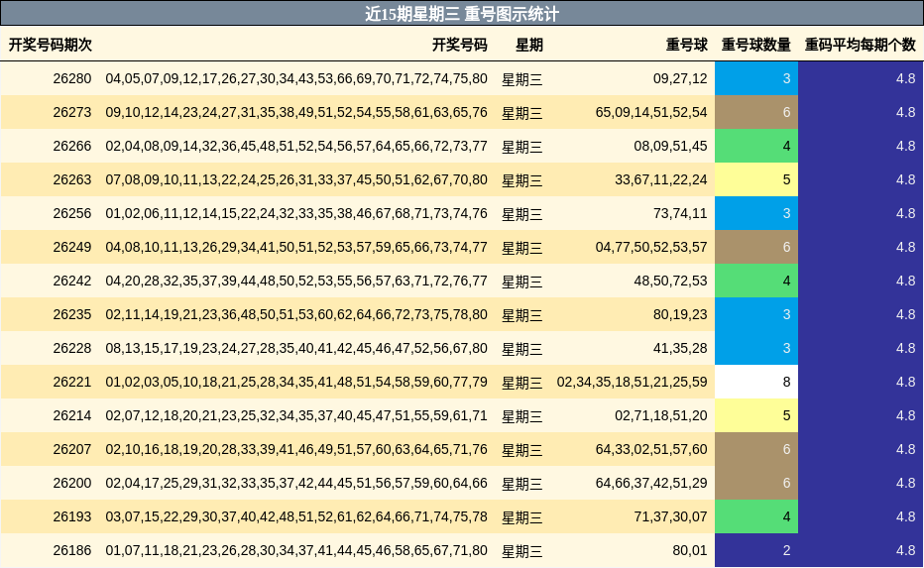924x568 pixels.
Task: Click the 开奖号码期次 column header
Action: [51, 45]
